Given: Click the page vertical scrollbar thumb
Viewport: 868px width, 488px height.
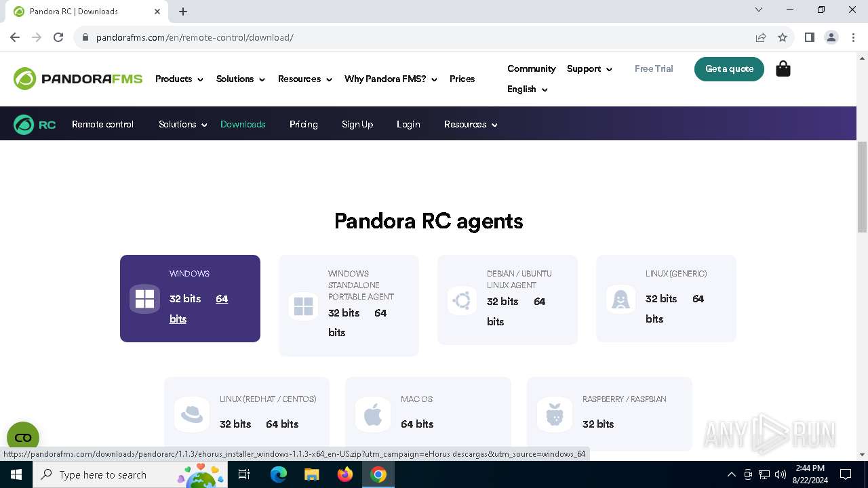Looking at the screenshot, I should tap(862, 188).
